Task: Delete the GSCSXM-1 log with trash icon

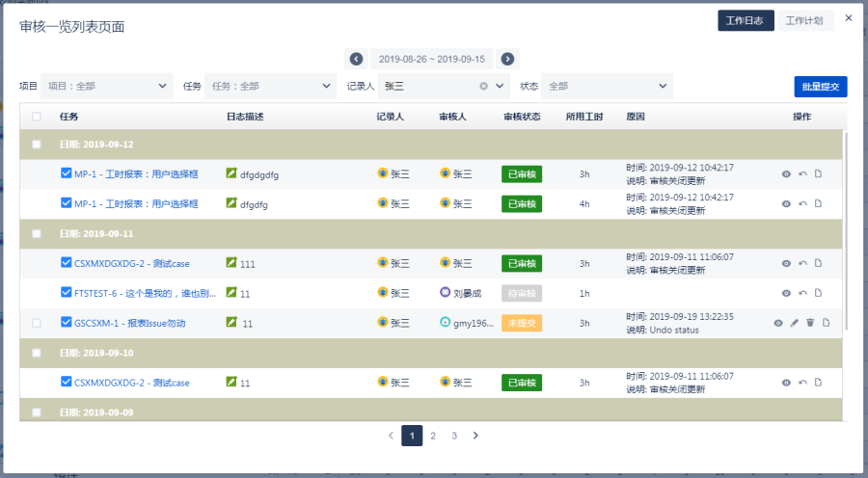Action: tap(810, 323)
